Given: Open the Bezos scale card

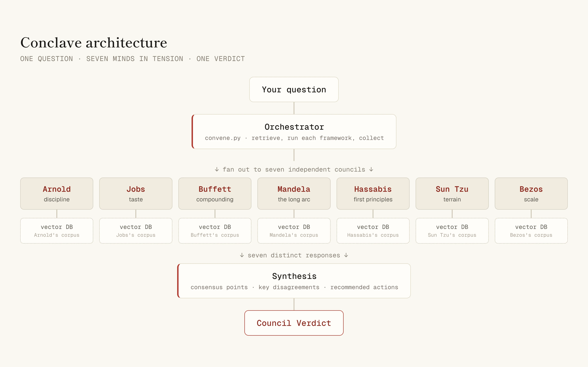Looking at the screenshot, I should point(531,193).
